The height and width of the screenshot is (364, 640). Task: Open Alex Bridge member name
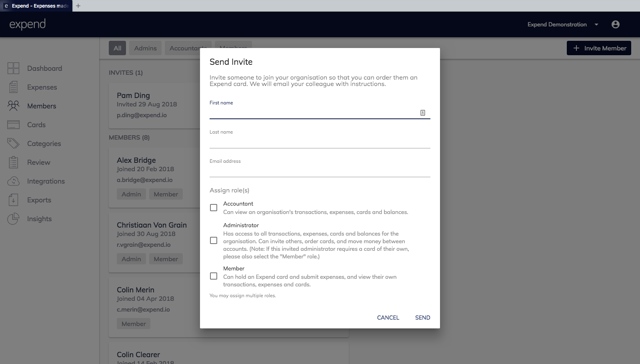click(x=136, y=160)
